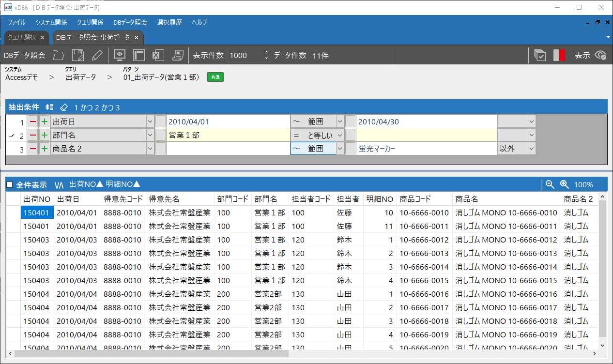Image resolution: width=613 pixels, height=364 pixels.
Task: Click the red and white color swatch
Action: (x=559, y=55)
